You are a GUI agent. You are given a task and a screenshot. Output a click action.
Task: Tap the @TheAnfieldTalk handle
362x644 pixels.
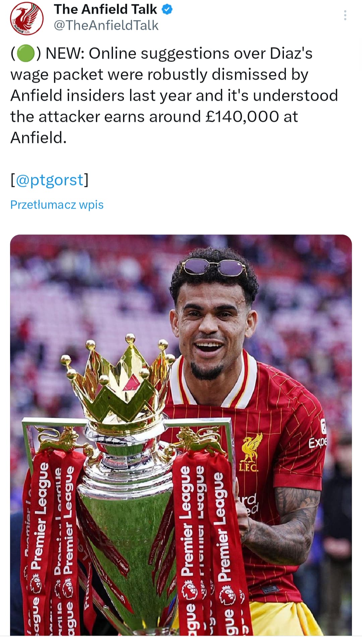coord(106,25)
